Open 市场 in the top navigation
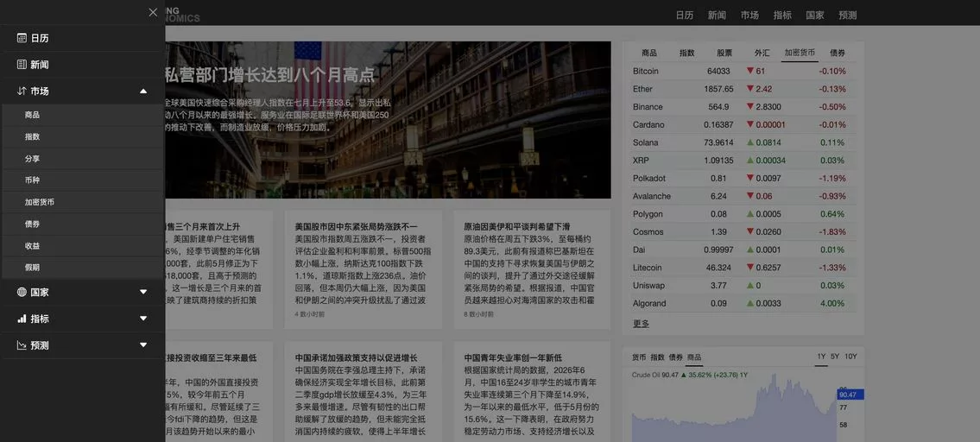 point(749,15)
